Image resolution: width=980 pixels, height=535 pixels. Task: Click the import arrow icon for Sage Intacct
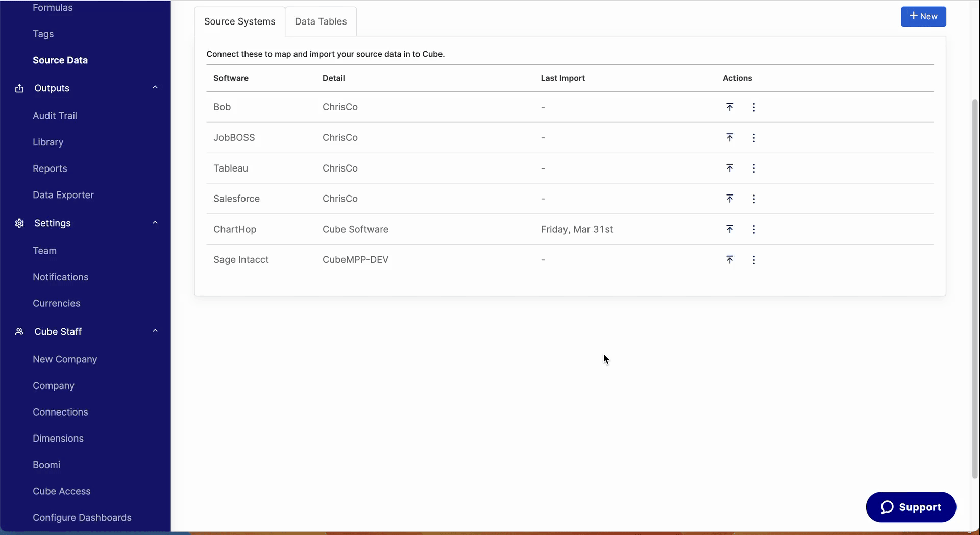(x=730, y=259)
